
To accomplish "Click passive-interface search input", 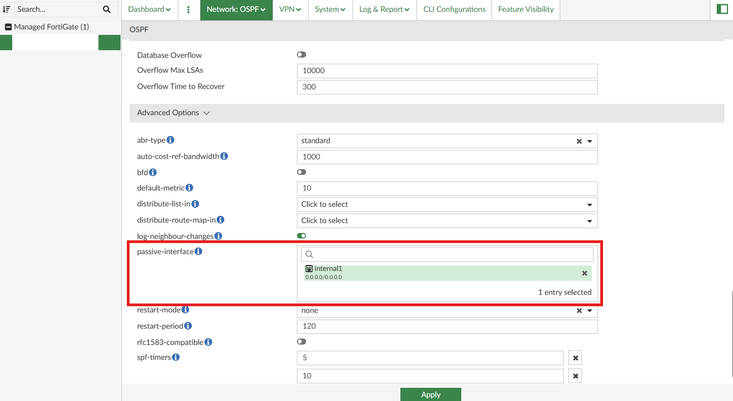I will (x=447, y=254).
